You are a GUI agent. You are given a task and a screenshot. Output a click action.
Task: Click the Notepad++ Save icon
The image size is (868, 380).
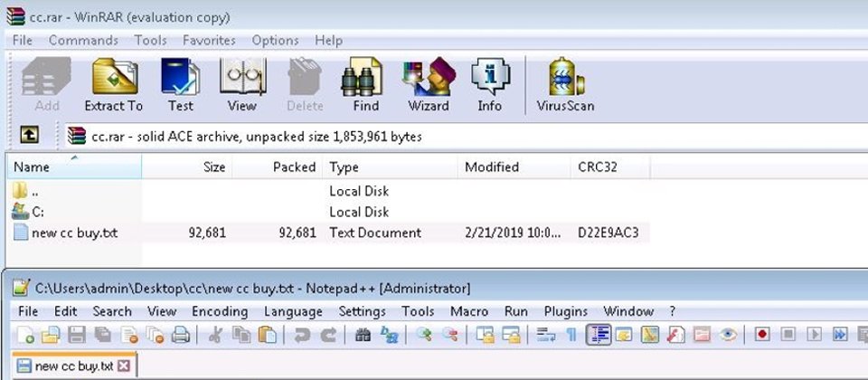(76, 335)
